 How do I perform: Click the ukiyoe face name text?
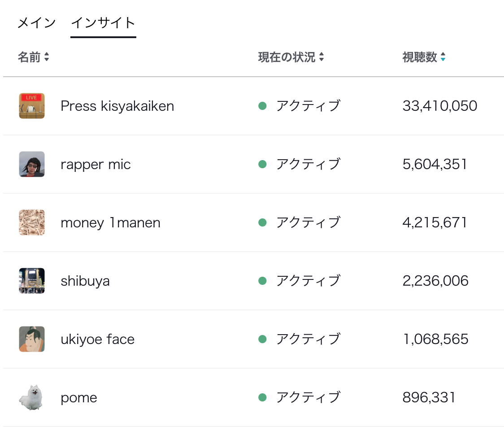[x=97, y=340]
